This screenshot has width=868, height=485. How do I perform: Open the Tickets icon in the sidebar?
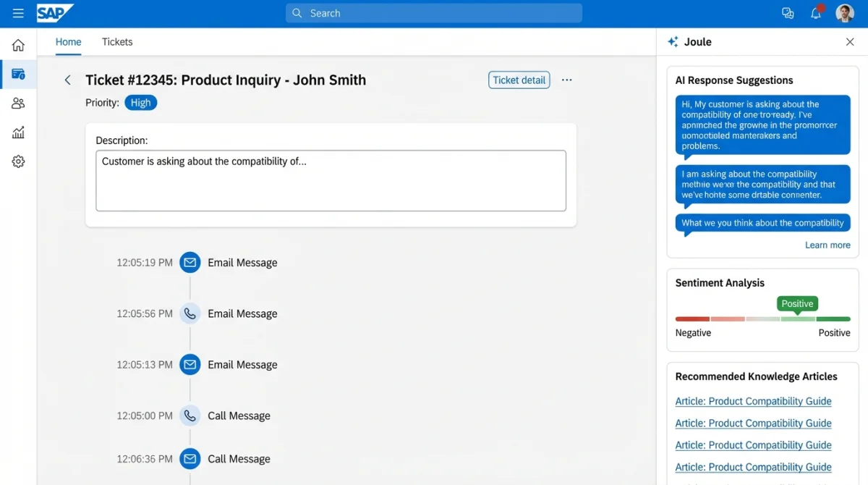pos(18,74)
